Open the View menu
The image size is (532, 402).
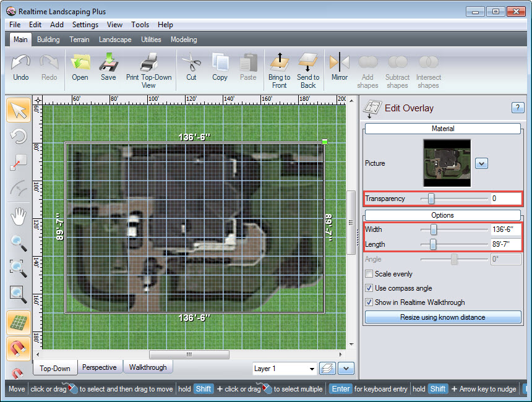[114, 25]
